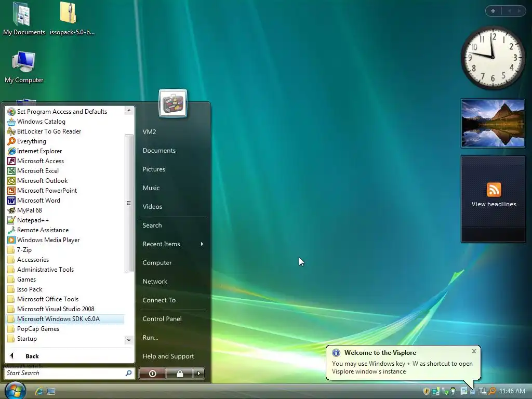Open Pictures from the Start menu
The width and height of the screenshot is (532, 399).
coord(173,169)
